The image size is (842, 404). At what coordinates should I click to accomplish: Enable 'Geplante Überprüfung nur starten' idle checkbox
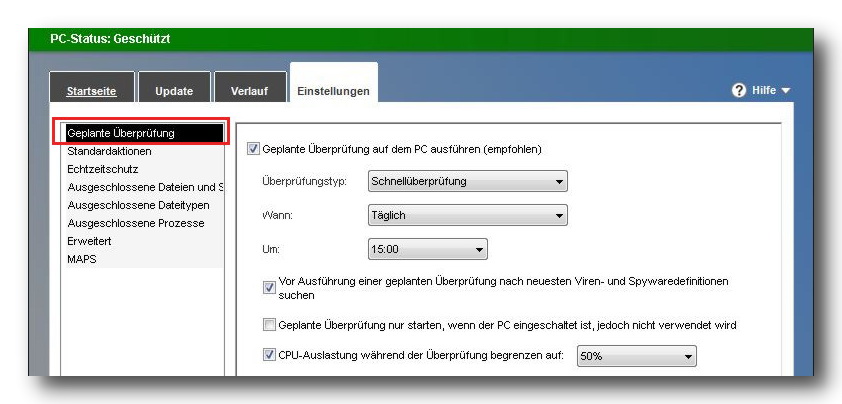click(x=269, y=325)
